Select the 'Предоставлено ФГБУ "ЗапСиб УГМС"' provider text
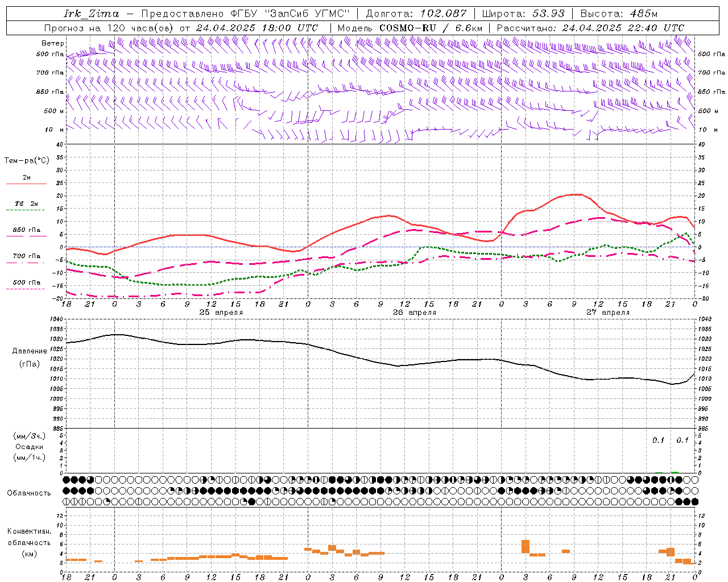The width and height of the screenshot is (728, 582). click(245, 14)
